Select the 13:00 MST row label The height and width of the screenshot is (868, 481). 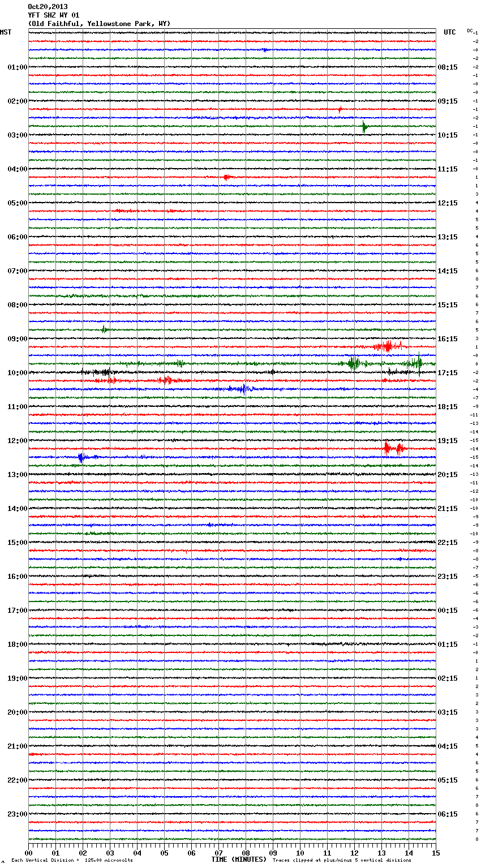(17, 475)
